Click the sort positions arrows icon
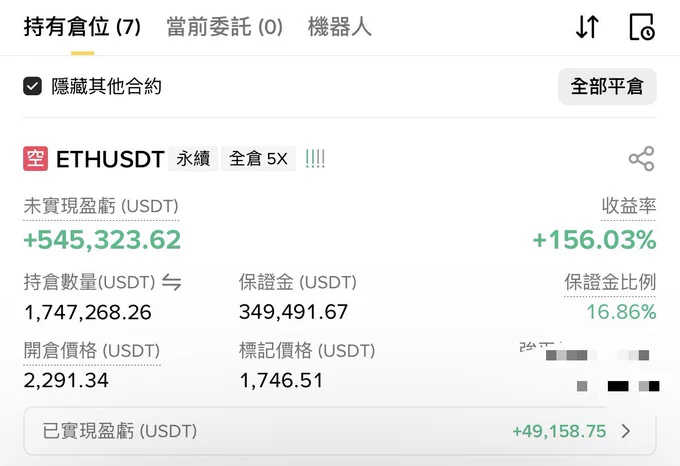This screenshot has width=680, height=466. click(587, 27)
